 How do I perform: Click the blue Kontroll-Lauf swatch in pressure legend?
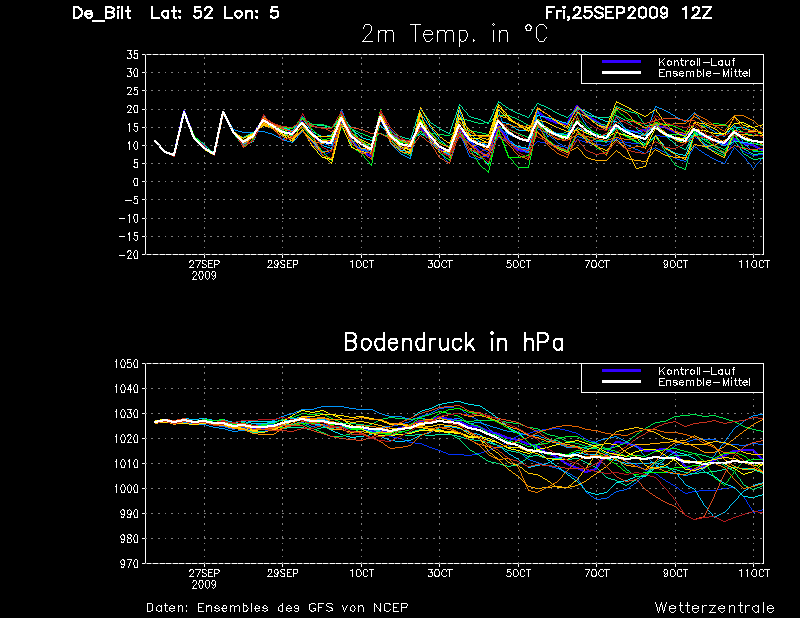621,371
